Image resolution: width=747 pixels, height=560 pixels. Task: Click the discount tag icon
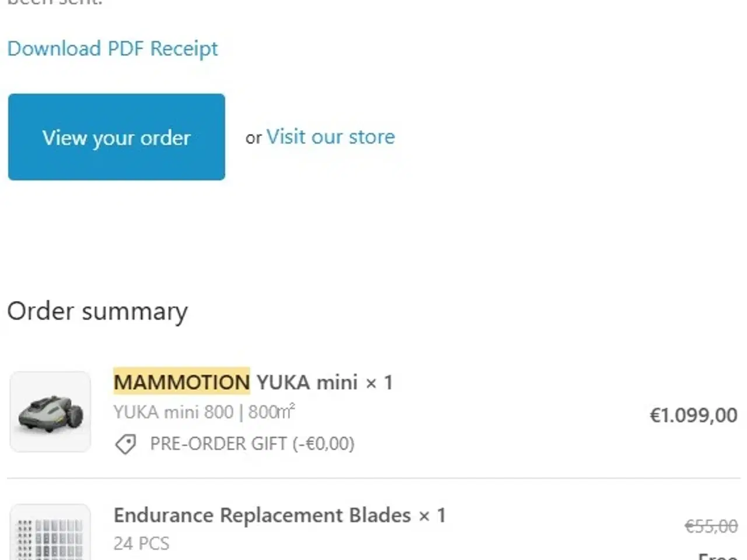pyautogui.click(x=125, y=444)
